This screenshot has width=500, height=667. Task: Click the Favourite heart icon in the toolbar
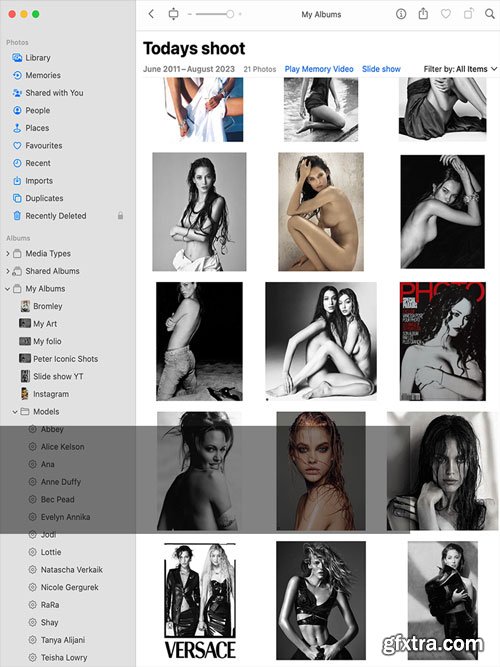pos(446,14)
